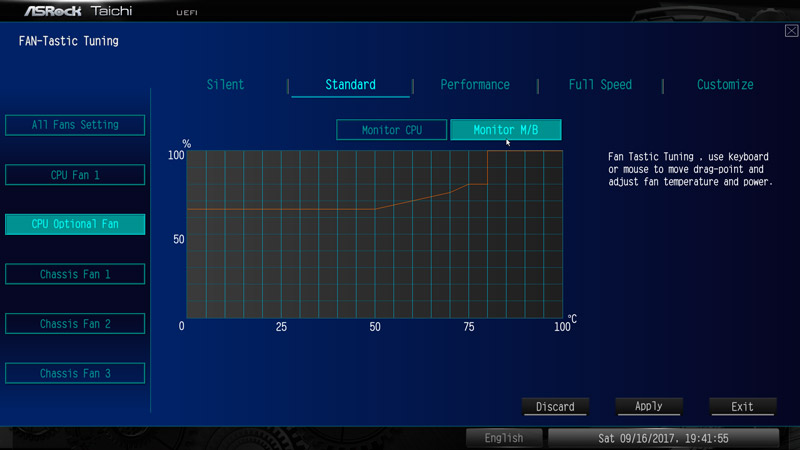Click the date and time display
Image resolution: width=800 pixels, height=450 pixels.
[x=663, y=438]
